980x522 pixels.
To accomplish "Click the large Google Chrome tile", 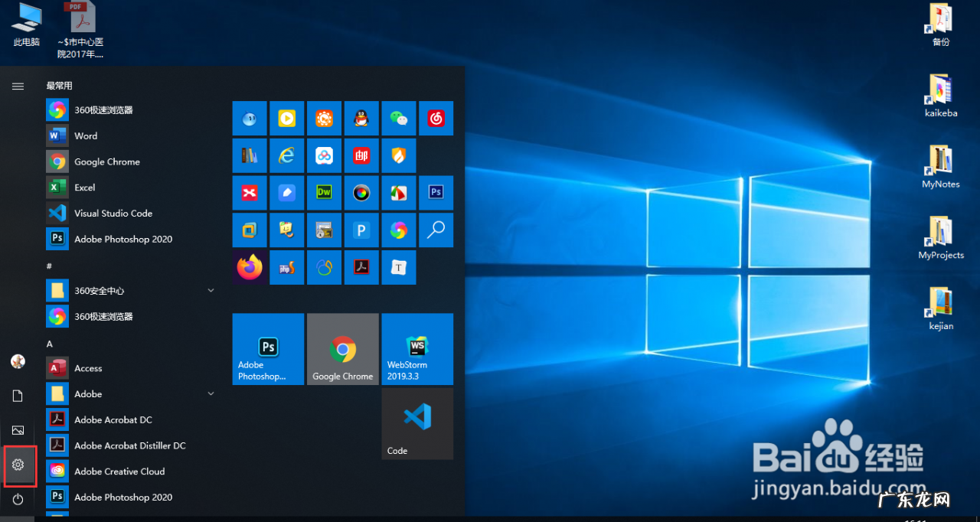I will [342, 349].
